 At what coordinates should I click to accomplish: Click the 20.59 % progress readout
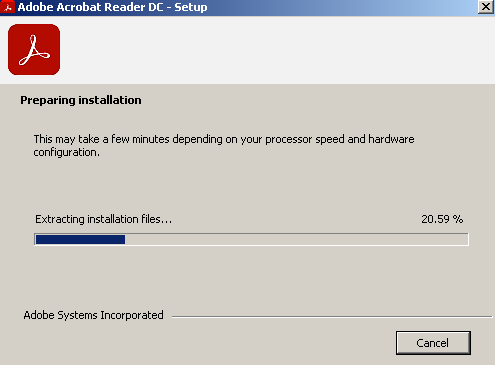[x=442, y=219]
